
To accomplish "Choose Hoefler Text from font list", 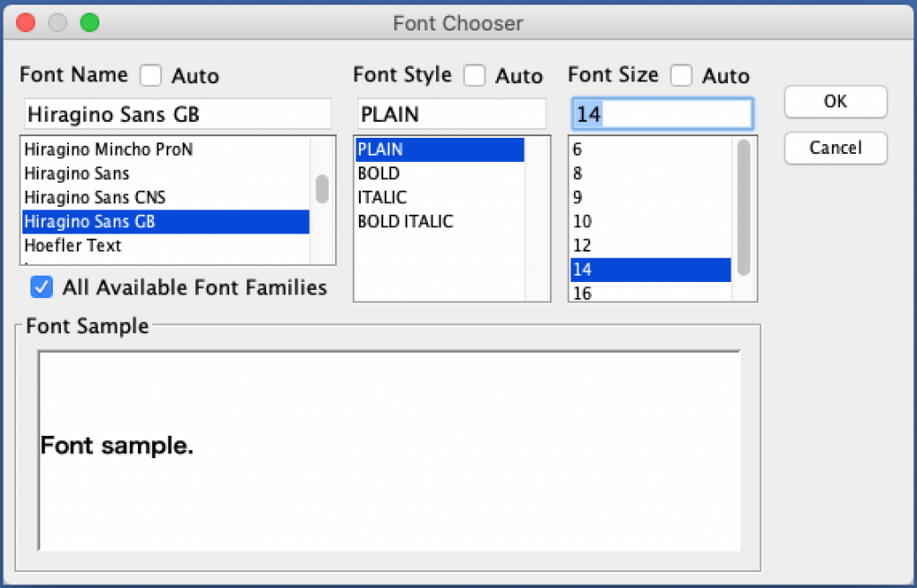I will (73, 245).
